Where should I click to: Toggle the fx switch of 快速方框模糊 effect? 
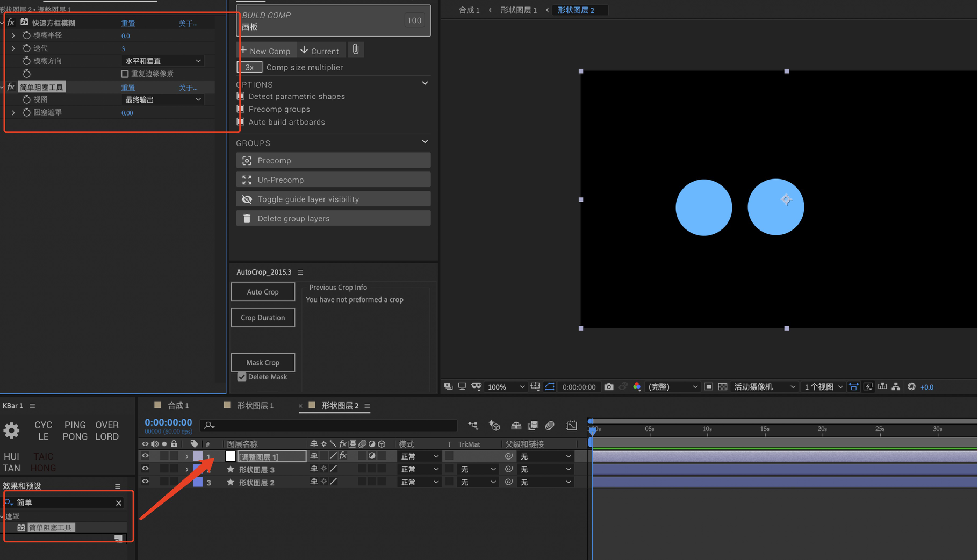11,23
